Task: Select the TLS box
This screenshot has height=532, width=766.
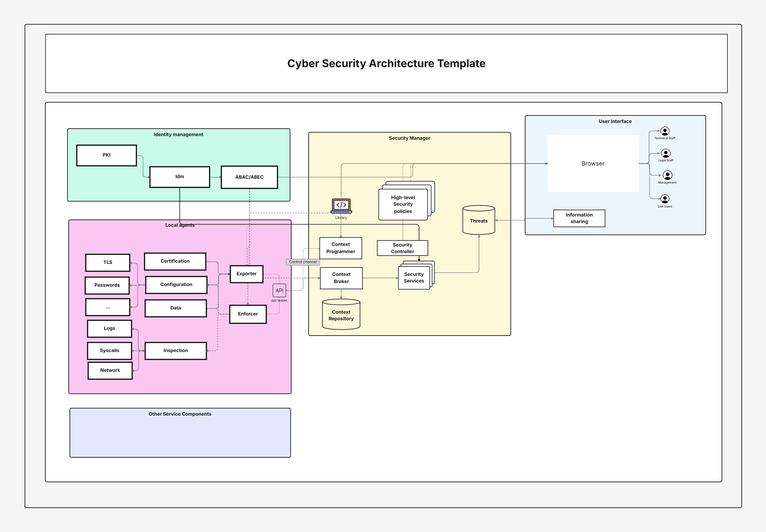Action: [108, 263]
